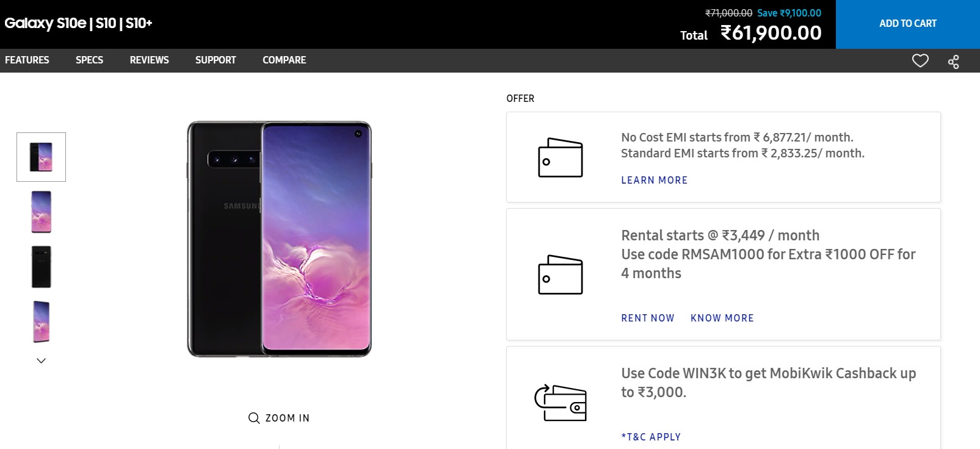980x449 pixels.
Task: Switch to the Reviews tab
Action: (x=149, y=60)
